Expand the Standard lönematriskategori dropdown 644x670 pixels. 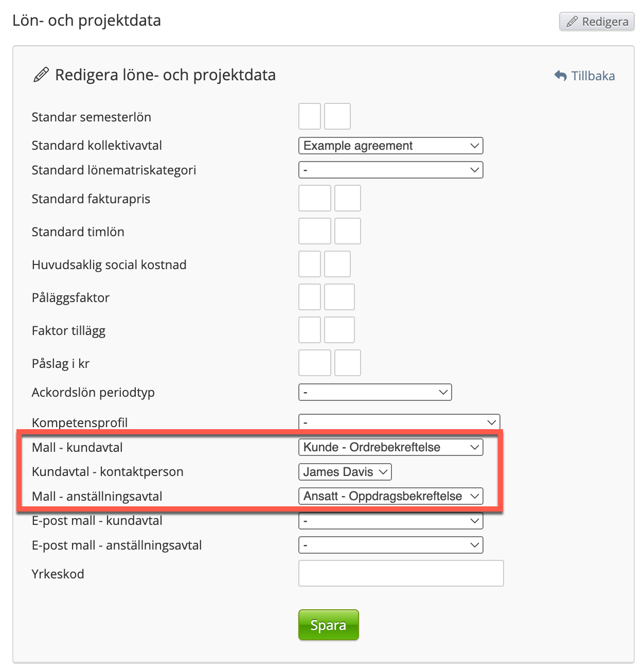(x=390, y=170)
